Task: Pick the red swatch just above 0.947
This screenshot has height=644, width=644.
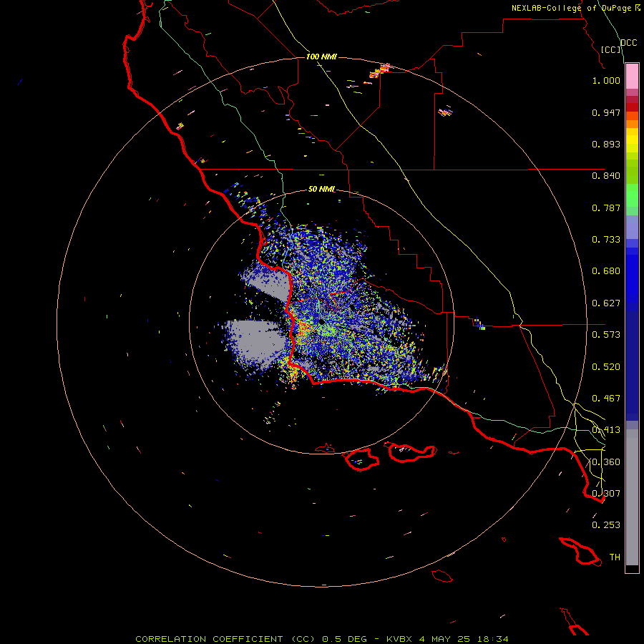Action: (632, 107)
